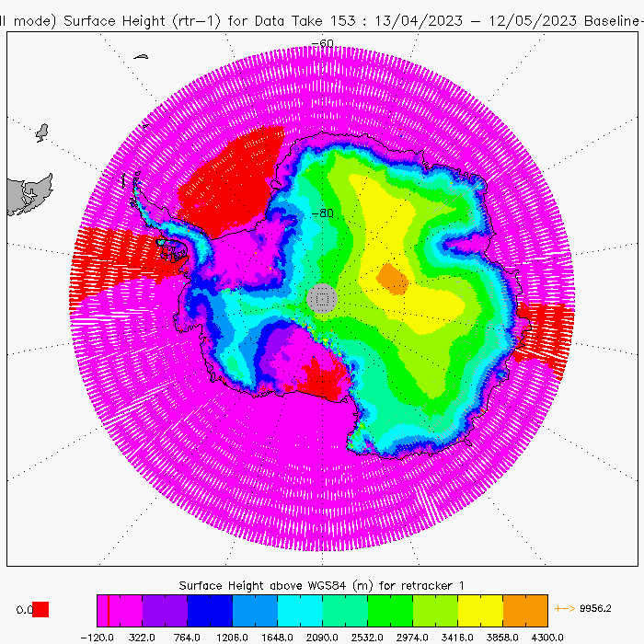Click the red 0.0 swatch left of colorbar

(41, 609)
